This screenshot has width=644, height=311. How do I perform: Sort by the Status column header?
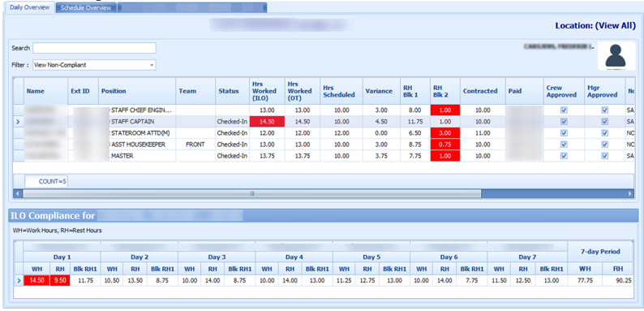232,91
